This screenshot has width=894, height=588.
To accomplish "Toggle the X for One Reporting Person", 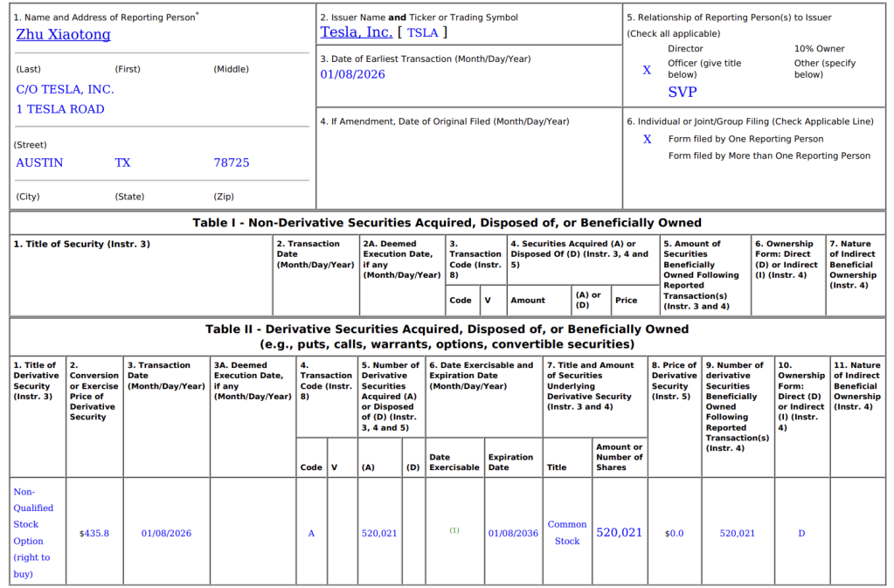I will [x=647, y=139].
